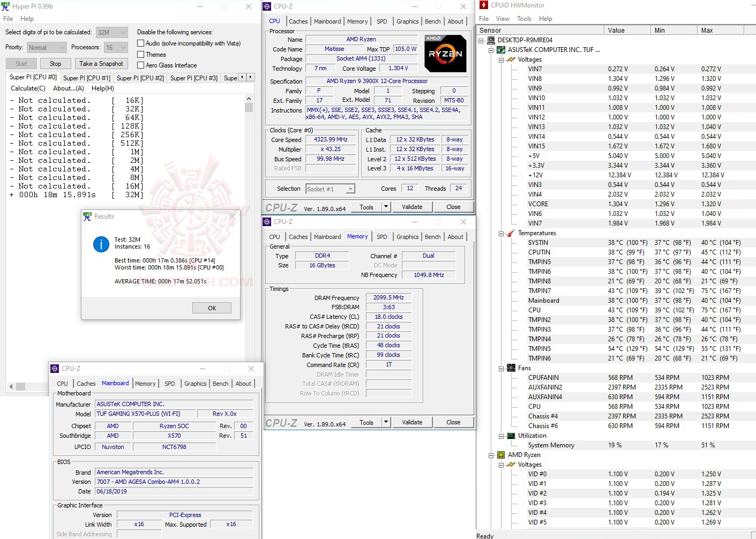The width and height of the screenshot is (756, 539).
Task: Open Caches tab in top CPU-Z window
Action: 298,21
